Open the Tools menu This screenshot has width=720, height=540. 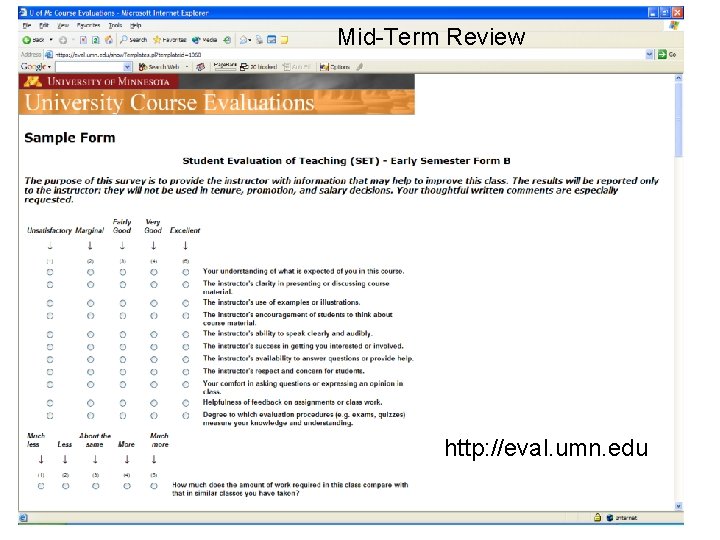click(x=115, y=26)
